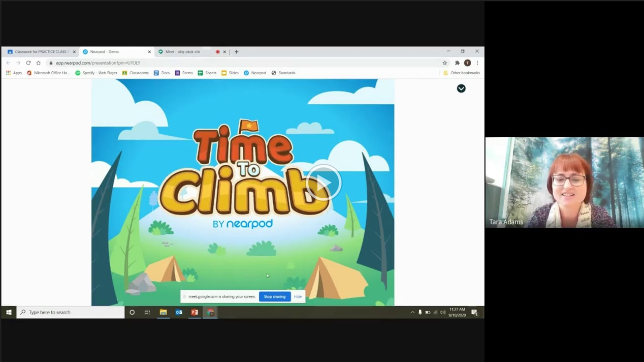Open Spotify - Web Player bookmark
This screenshot has height=362, width=644.
pos(96,73)
